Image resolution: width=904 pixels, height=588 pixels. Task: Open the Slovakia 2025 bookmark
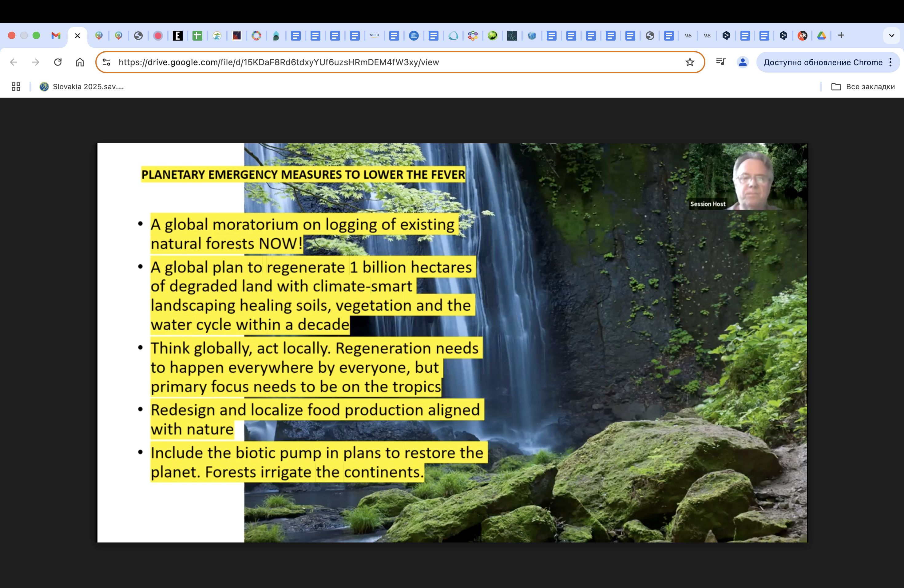[82, 87]
